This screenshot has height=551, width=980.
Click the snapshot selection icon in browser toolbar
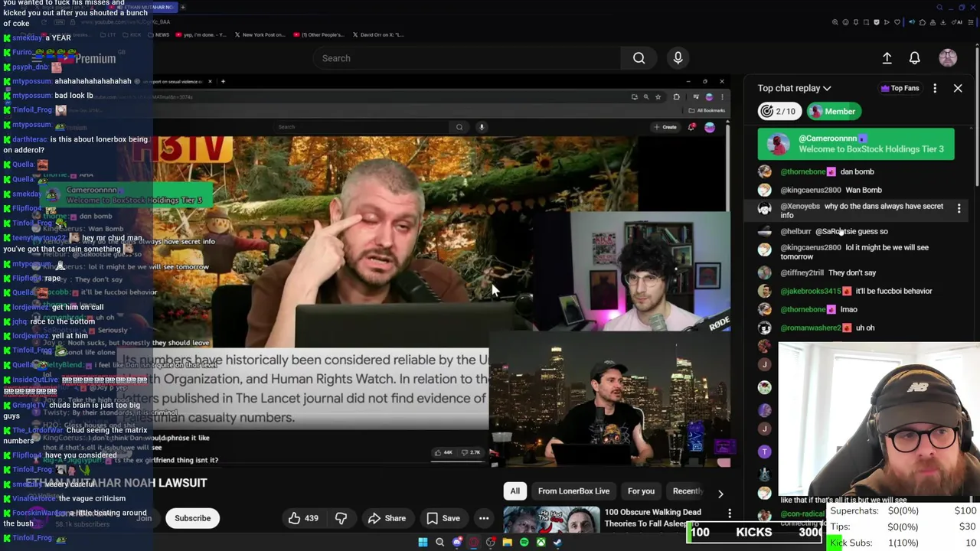866,22
